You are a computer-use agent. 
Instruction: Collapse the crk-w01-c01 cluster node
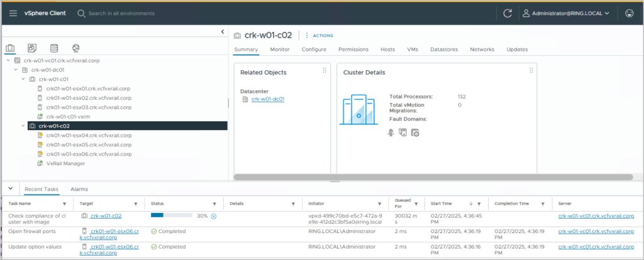pos(23,79)
